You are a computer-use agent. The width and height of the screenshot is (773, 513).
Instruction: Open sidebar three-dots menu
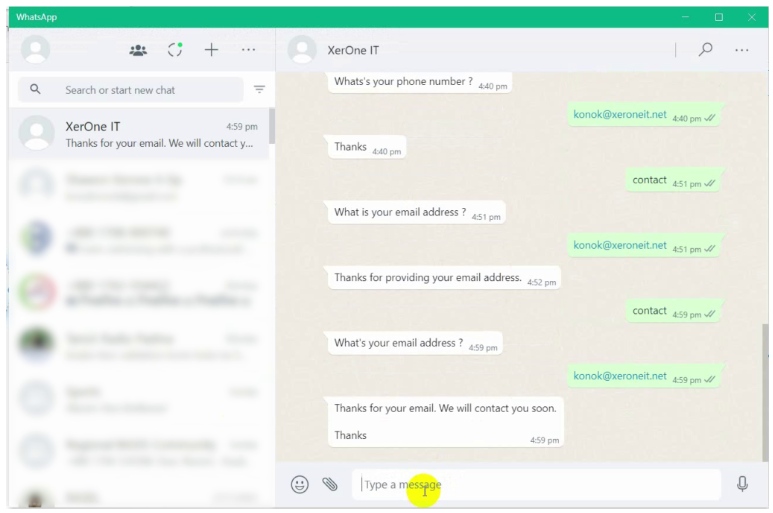click(248, 50)
